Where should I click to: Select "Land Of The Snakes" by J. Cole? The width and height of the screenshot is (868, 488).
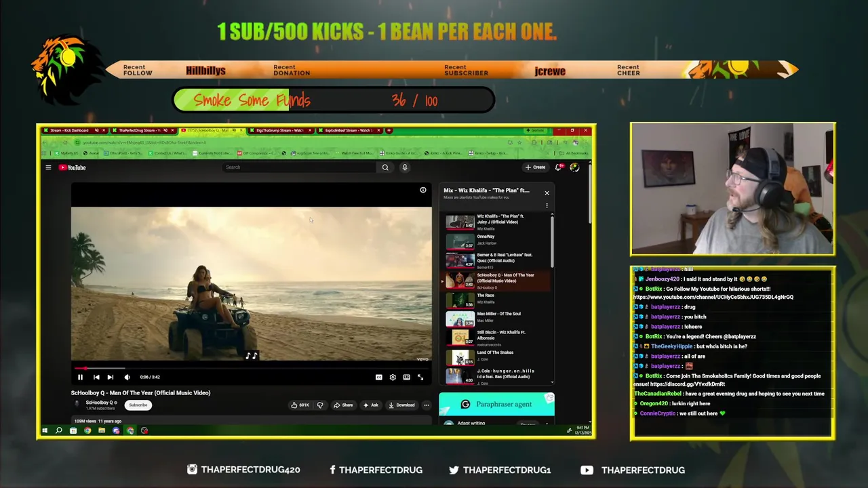497,357
